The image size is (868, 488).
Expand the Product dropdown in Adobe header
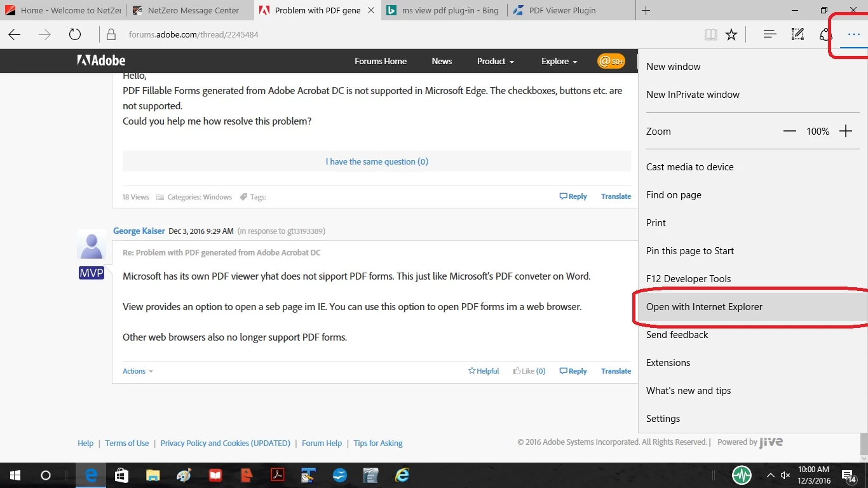(x=496, y=61)
